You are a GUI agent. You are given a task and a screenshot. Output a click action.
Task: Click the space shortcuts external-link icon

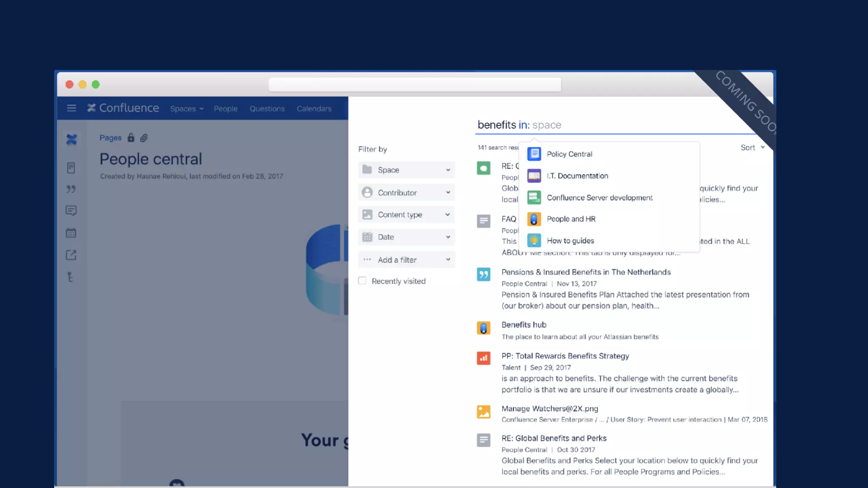(71, 255)
